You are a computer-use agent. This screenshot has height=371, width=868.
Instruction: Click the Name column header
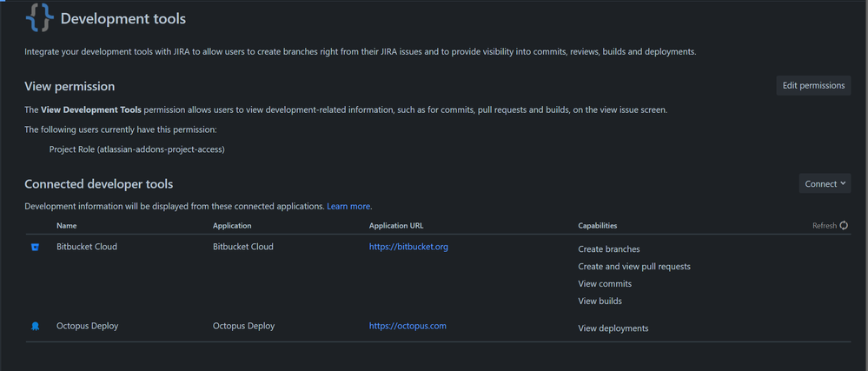[x=66, y=226]
